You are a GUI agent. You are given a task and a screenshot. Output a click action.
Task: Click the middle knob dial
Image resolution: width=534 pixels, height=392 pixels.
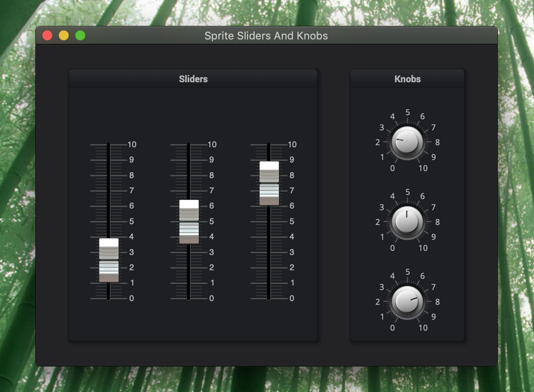[x=407, y=222]
